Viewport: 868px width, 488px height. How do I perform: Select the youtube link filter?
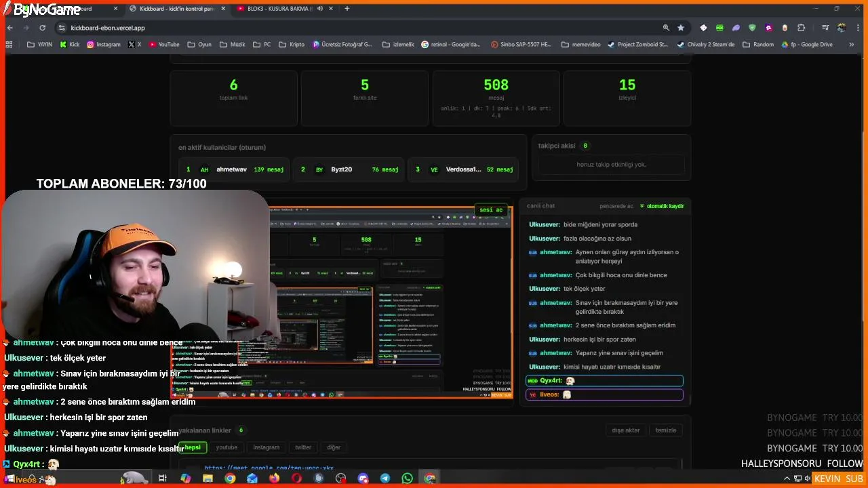(x=226, y=447)
